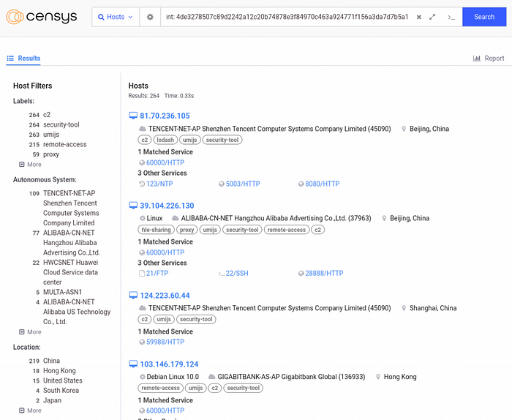Open 8080/HTTP service link

(323, 184)
